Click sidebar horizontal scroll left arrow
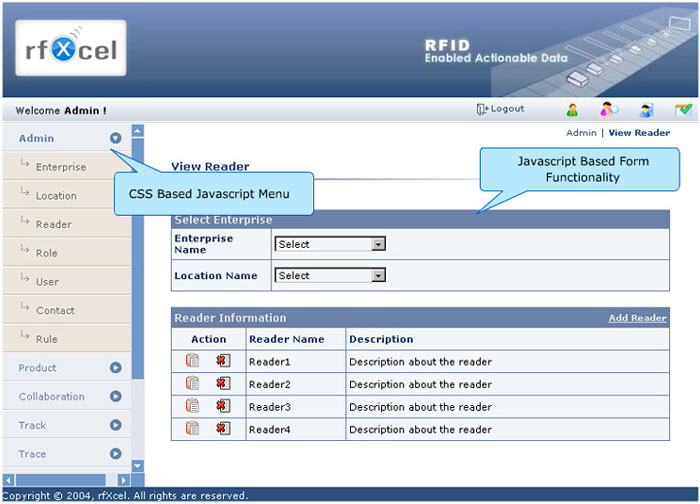The width and height of the screenshot is (700, 504). [x=9, y=480]
